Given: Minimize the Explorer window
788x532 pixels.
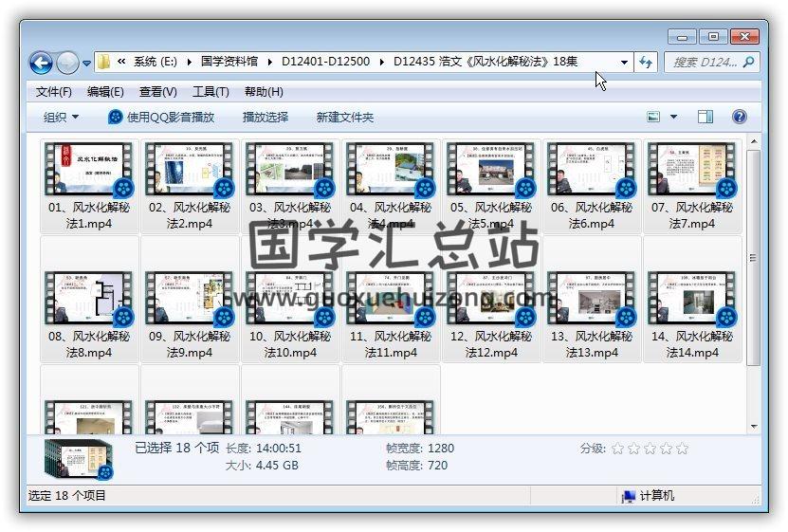Looking at the screenshot, I should (x=682, y=37).
